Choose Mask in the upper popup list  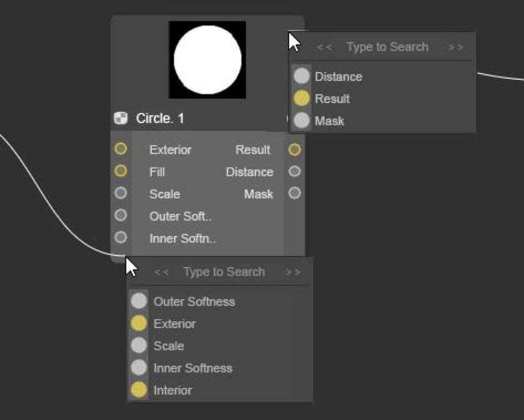[x=329, y=121]
